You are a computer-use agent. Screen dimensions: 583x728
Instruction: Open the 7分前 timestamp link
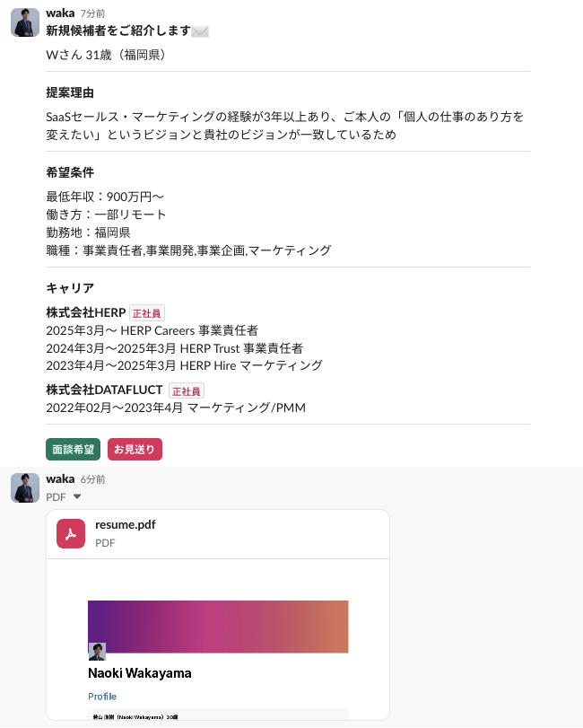(x=92, y=14)
